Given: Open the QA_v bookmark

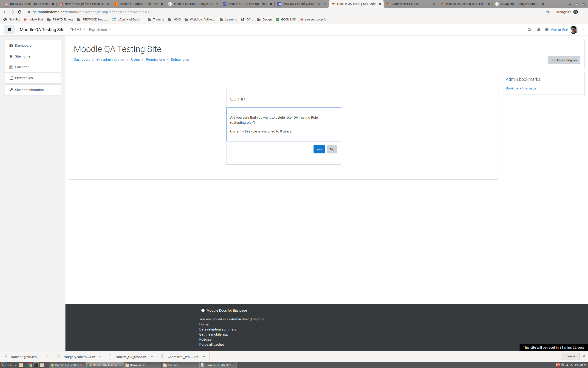Looking at the screenshot, I should [x=247, y=20].
